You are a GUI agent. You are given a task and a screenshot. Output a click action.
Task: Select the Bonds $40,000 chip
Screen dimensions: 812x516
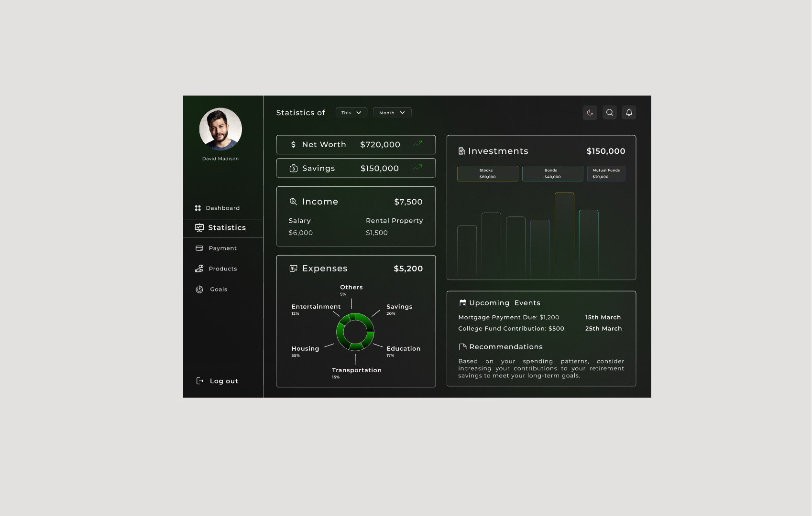click(x=553, y=173)
